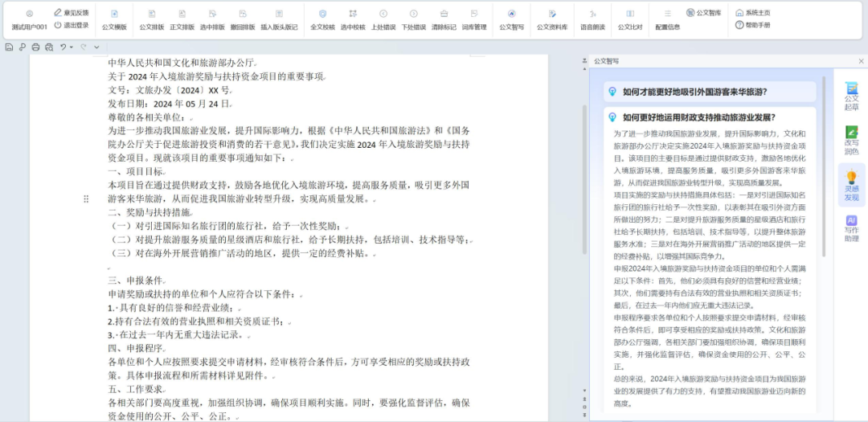Open 公文资料库 document library
868x422 pixels.
(552, 20)
